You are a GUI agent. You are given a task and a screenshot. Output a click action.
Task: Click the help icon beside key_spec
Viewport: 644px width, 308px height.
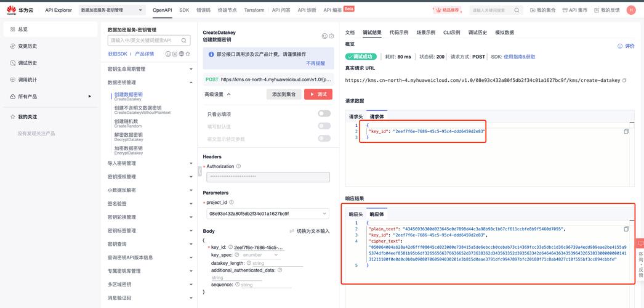point(237,255)
